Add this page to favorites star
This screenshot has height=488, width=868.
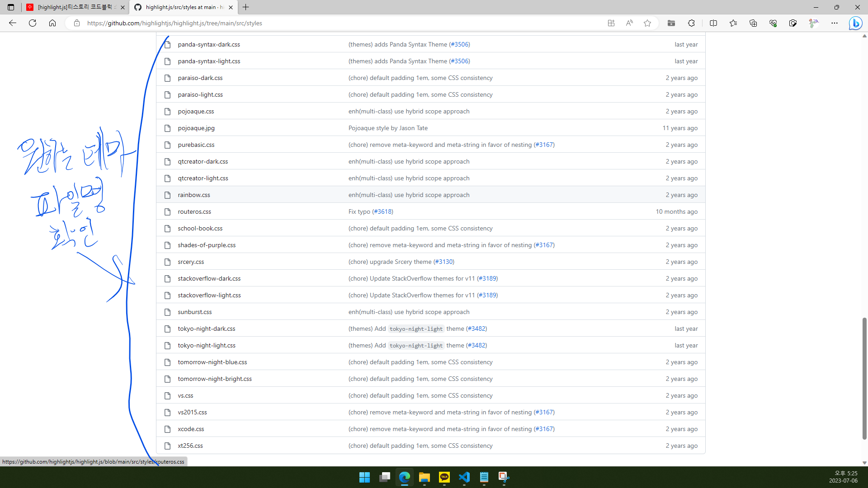(x=647, y=23)
